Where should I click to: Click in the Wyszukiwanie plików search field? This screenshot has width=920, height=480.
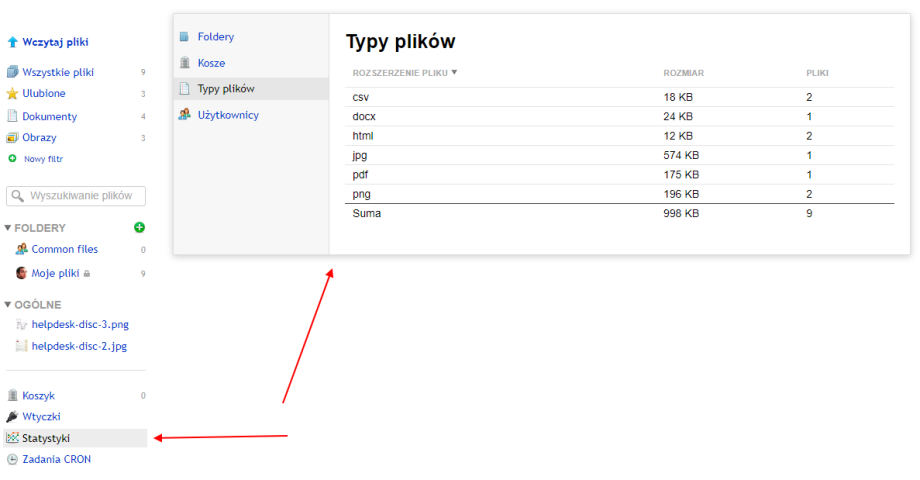pyautogui.click(x=85, y=196)
